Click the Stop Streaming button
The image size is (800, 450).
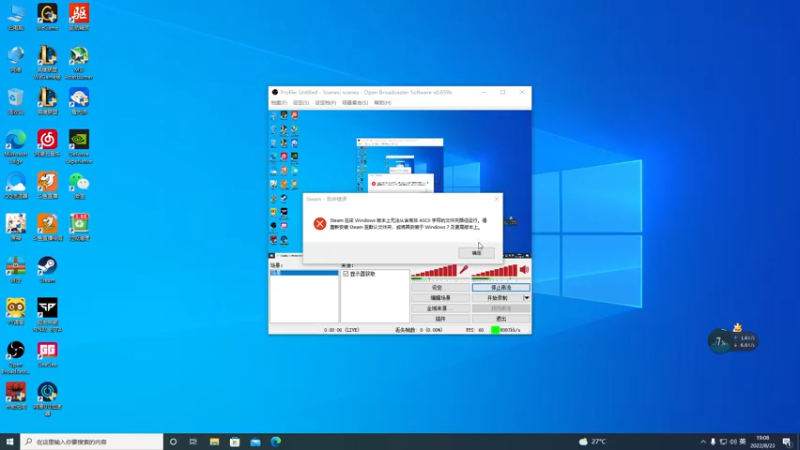501,288
